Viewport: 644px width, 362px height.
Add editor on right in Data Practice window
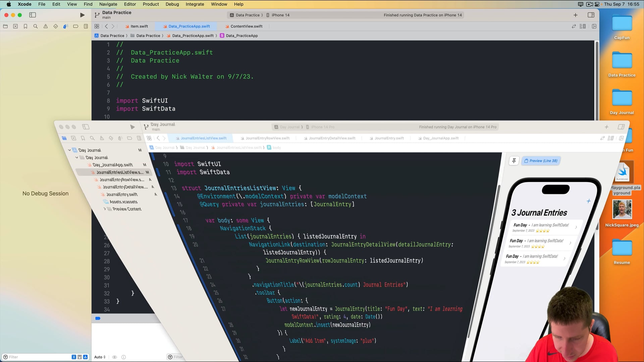[594, 26]
